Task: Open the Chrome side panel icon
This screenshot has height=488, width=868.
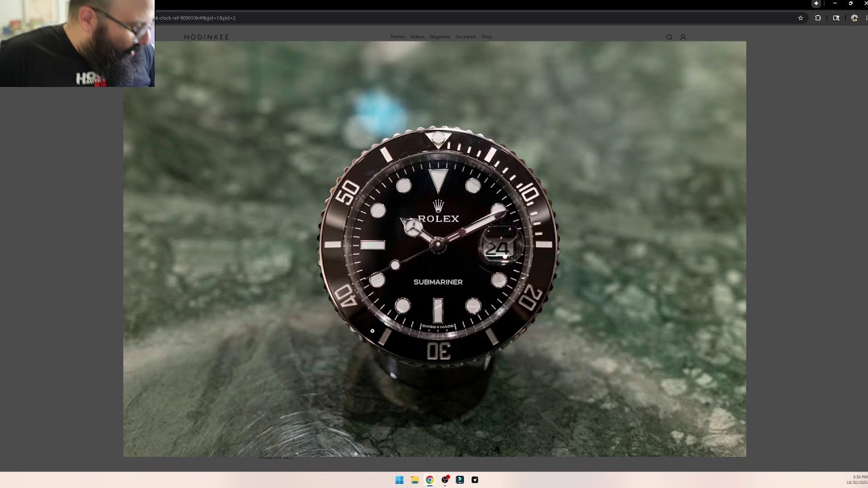Action: point(836,18)
